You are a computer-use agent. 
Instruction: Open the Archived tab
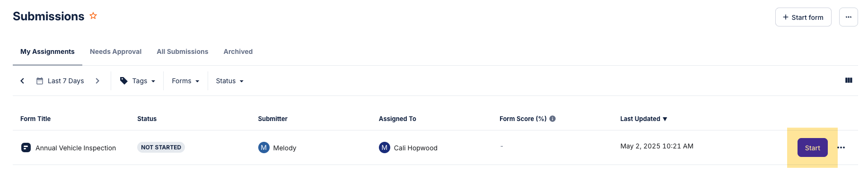click(238, 52)
